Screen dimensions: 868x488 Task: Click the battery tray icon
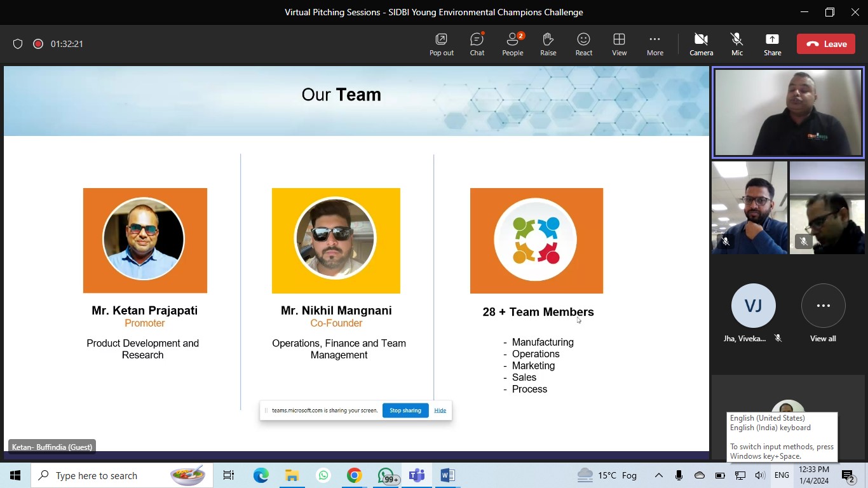coord(720,475)
